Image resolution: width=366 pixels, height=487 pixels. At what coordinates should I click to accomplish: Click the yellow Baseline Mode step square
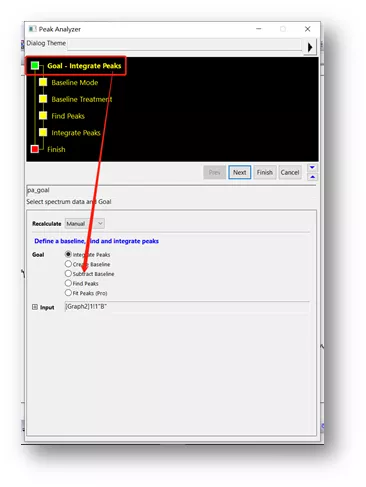[43, 82]
